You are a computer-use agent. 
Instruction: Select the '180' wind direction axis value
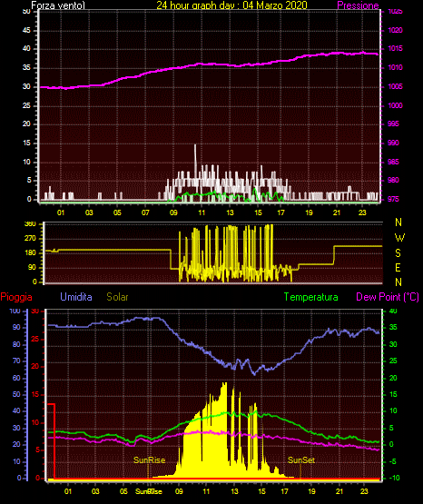(x=31, y=253)
